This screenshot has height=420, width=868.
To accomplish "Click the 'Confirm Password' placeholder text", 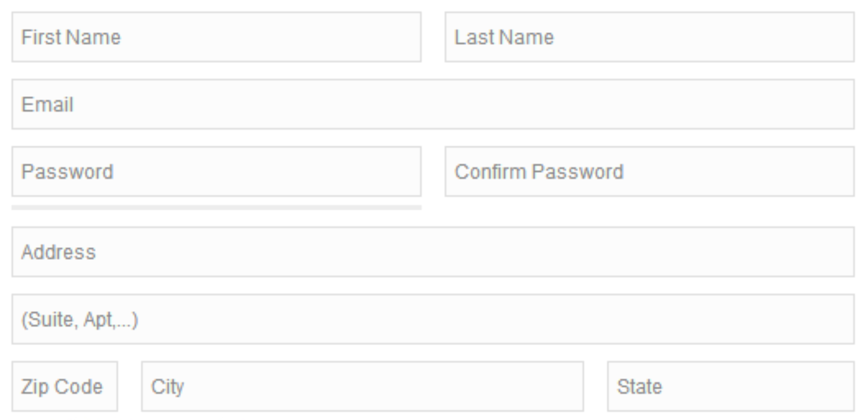I will click(x=539, y=172).
